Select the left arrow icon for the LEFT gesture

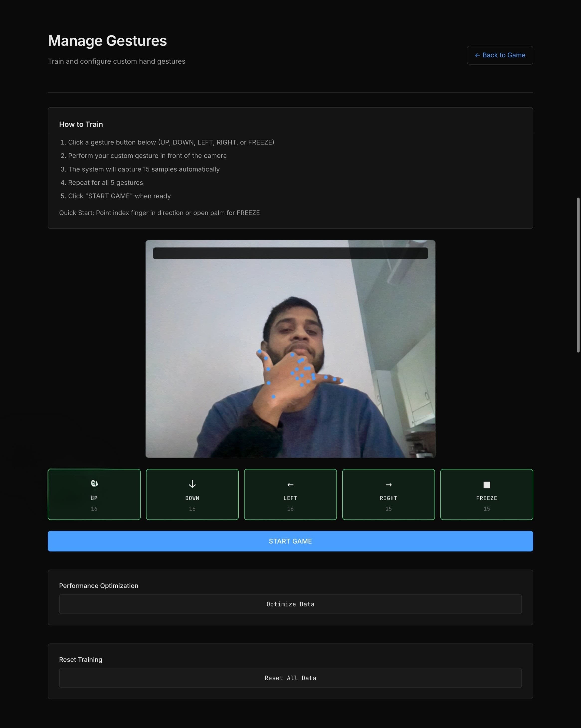point(290,484)
